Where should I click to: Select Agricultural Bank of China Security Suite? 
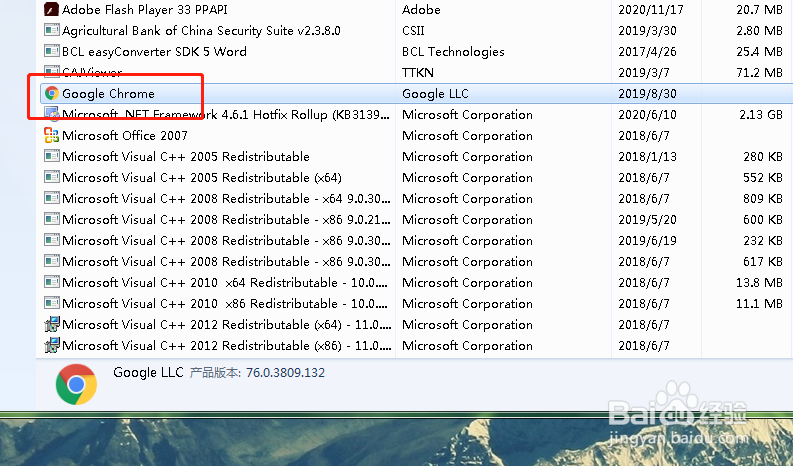pos(201,31)
